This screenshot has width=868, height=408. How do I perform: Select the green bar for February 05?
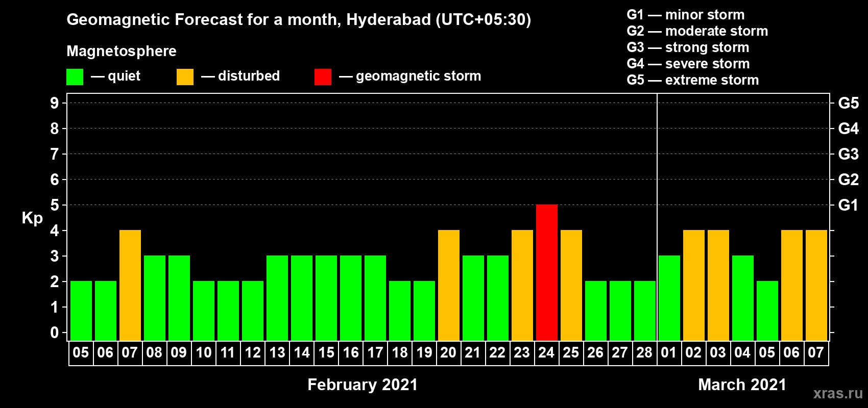pos(81,311)
